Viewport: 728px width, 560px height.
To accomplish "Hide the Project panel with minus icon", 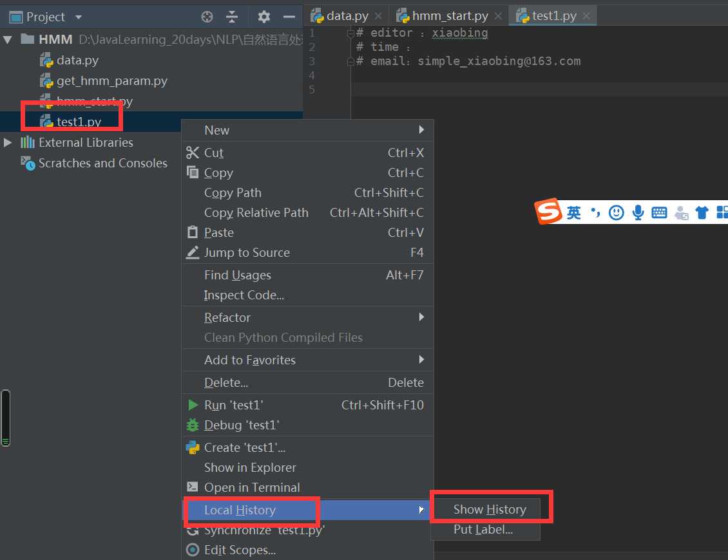I will (x=289, y=17).
